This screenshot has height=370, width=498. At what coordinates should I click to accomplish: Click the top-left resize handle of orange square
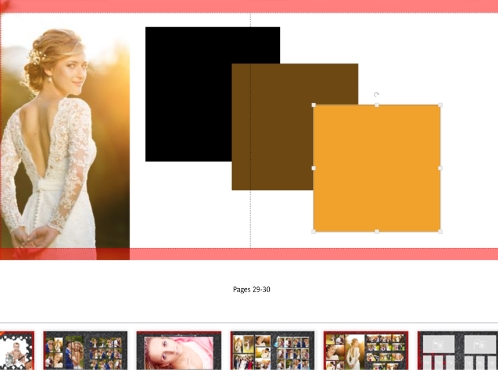click(314, 105)
